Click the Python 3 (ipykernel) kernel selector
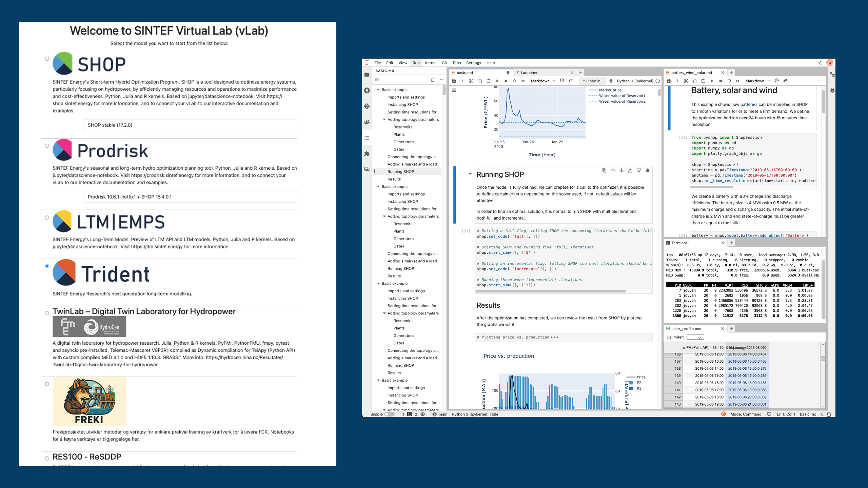 click(x=636, y=81)
